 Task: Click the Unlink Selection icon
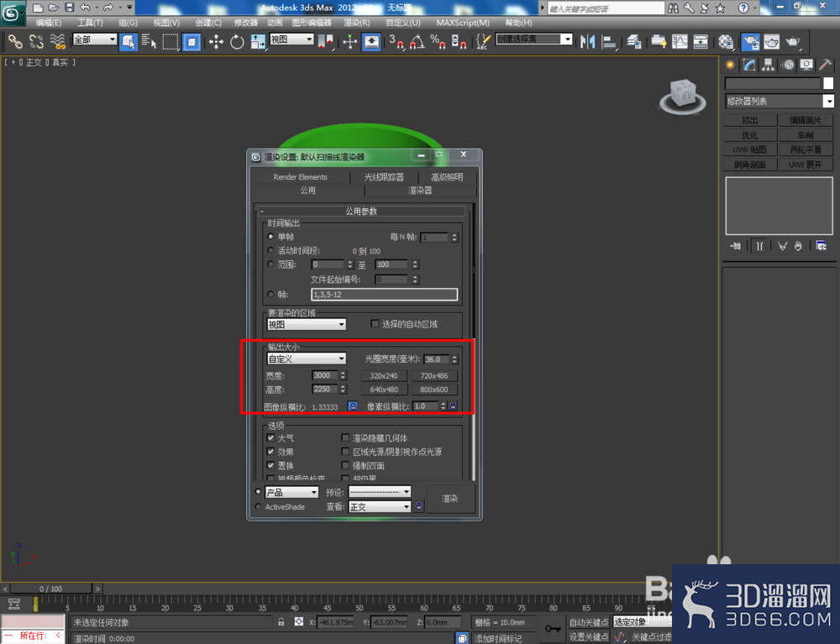pos(36,41)
